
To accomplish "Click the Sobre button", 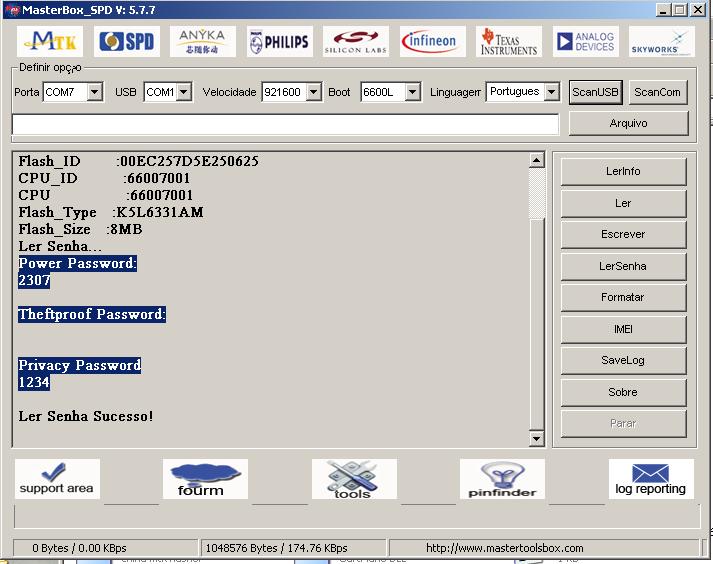I will click(623, 392).
